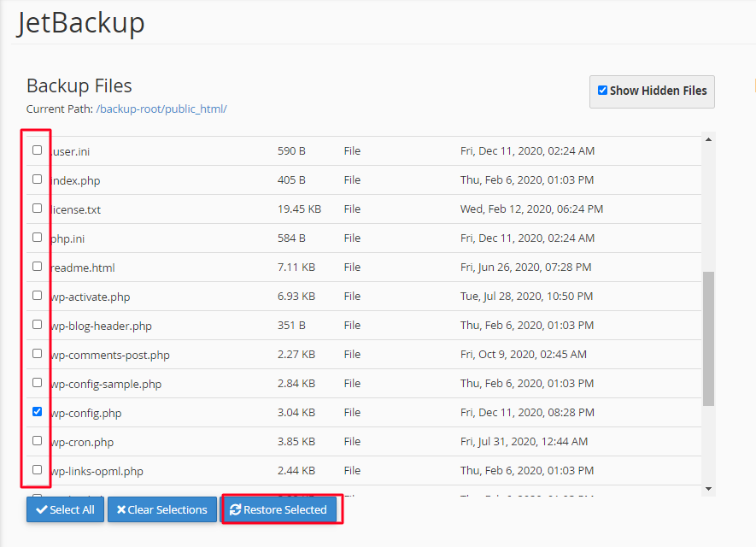Screen dimensions: 756x547
Task: Click the Tue, Jul 28, 2020, 10:50 PM date
Action: point(526,297)
